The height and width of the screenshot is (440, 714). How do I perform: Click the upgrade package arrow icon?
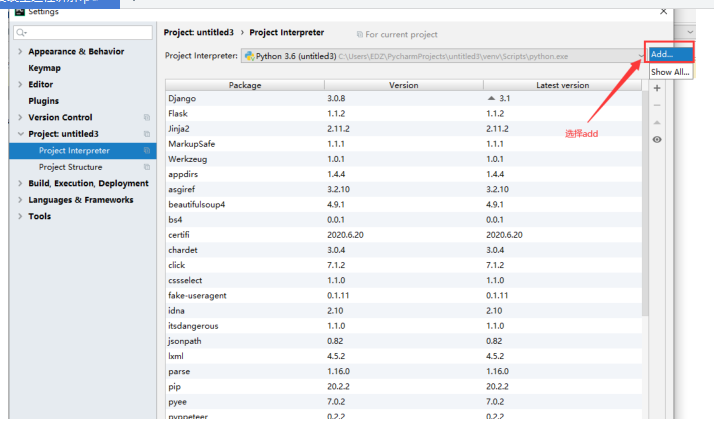657,122
